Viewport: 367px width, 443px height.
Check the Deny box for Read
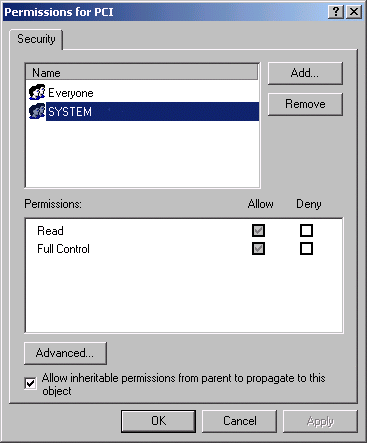[306, 230]
